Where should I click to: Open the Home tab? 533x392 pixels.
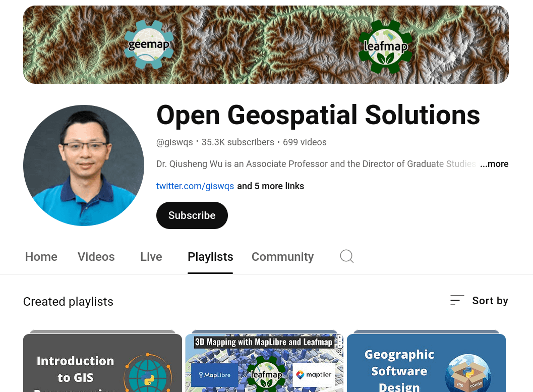coord(41,257)
